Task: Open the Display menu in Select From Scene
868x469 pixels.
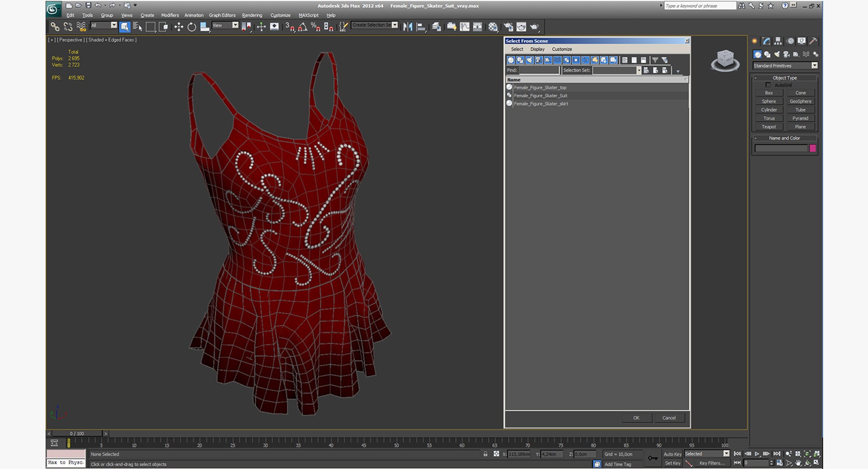Action: click(537, 49)
